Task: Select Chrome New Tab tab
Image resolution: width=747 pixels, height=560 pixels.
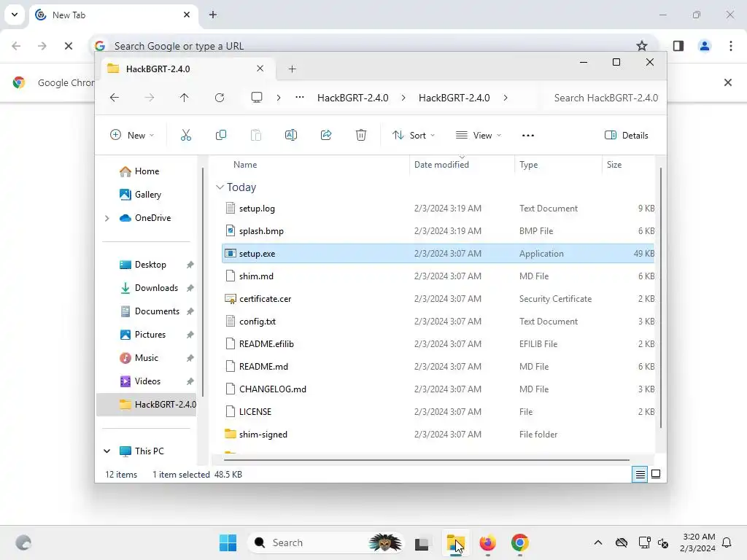Action: (x=115, y=15)
